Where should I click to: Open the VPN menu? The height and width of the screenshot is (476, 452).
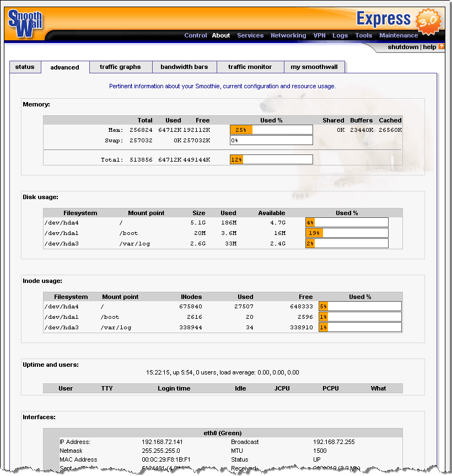point(320,35)
